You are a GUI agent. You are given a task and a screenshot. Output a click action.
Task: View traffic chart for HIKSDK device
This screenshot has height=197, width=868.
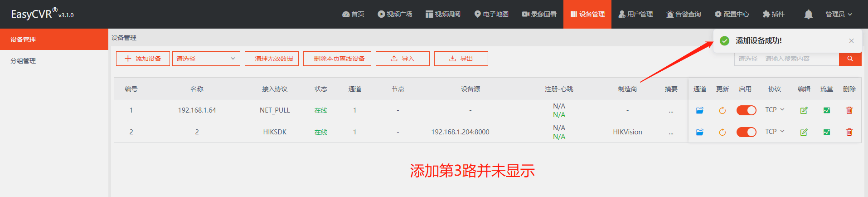(826, 132)
